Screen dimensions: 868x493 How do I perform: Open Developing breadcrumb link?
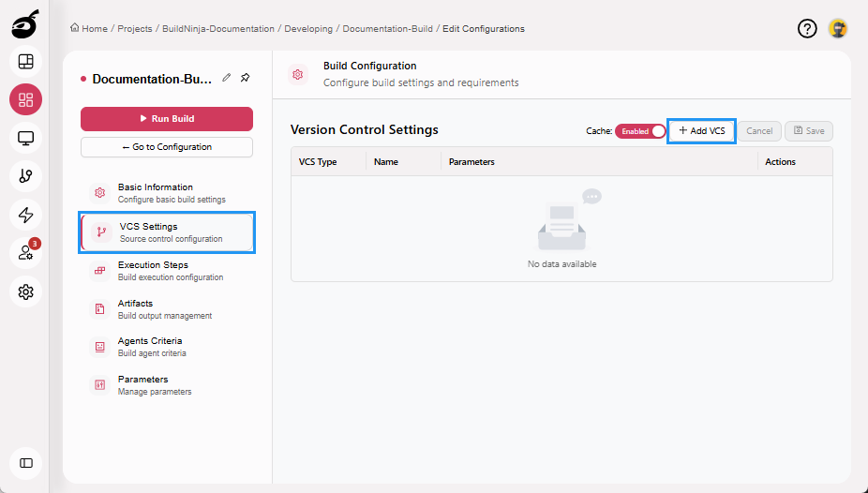point(308,29)
